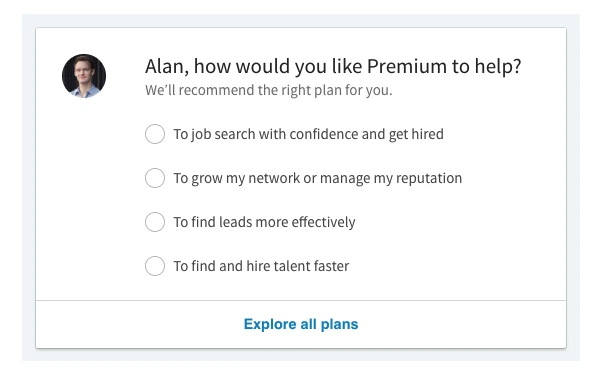Select the find and hire talent faster radio

tap(155, 266)
